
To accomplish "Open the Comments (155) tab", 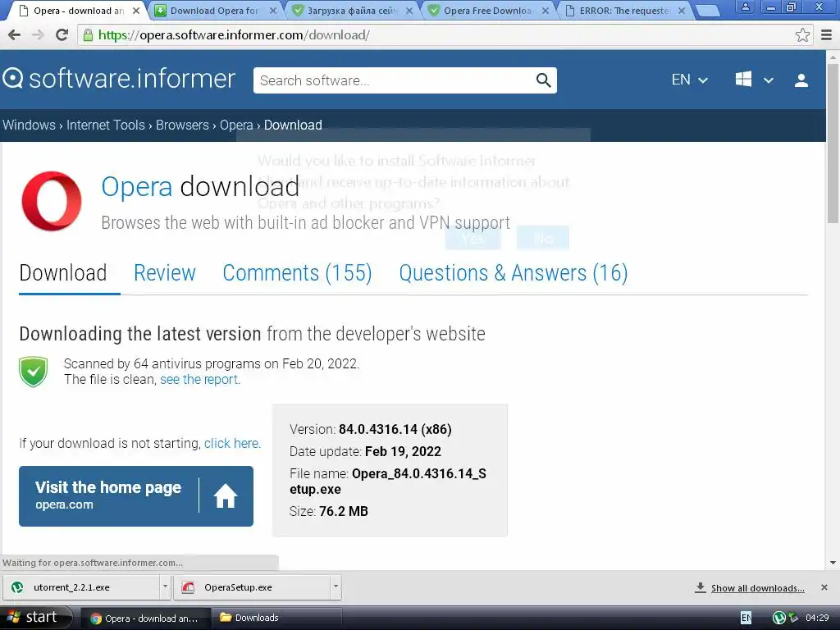I will click(297, 272).
